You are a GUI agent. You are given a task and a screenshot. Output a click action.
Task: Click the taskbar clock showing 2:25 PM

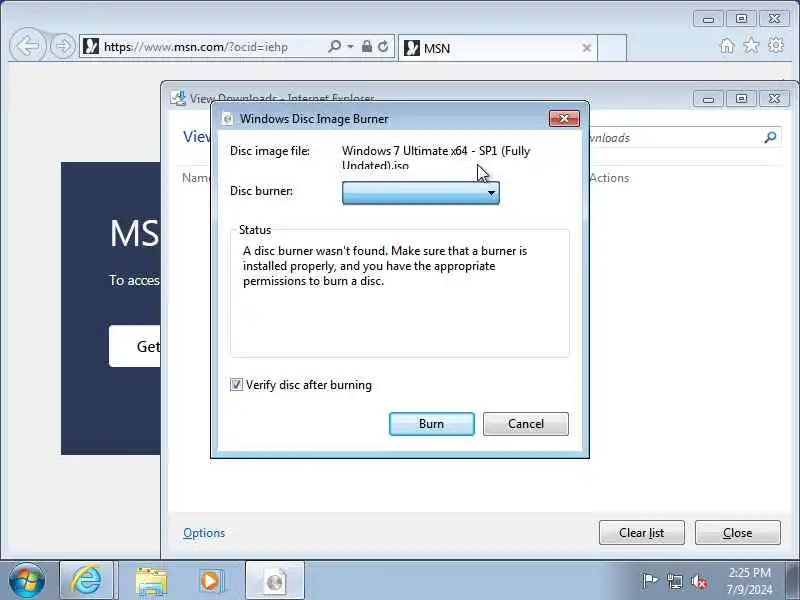[x=749, y=581]
